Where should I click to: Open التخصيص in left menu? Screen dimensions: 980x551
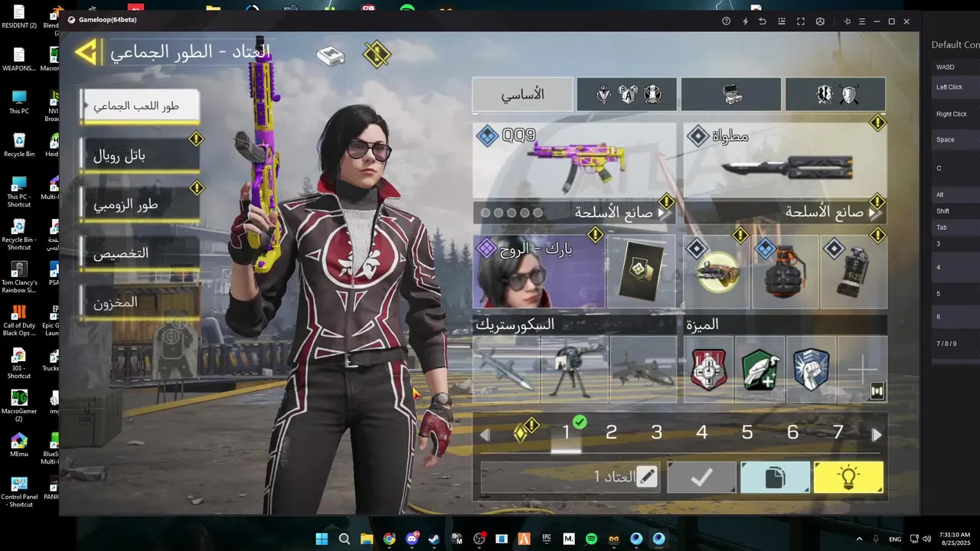[140, 253]
